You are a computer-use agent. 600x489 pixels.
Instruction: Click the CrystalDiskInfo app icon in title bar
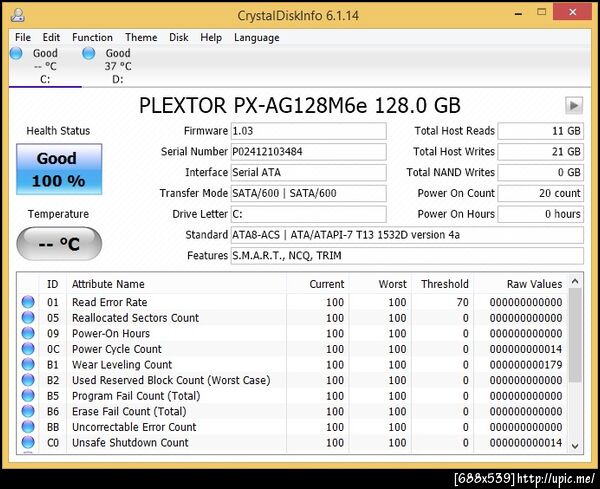[x=18, y=15]
